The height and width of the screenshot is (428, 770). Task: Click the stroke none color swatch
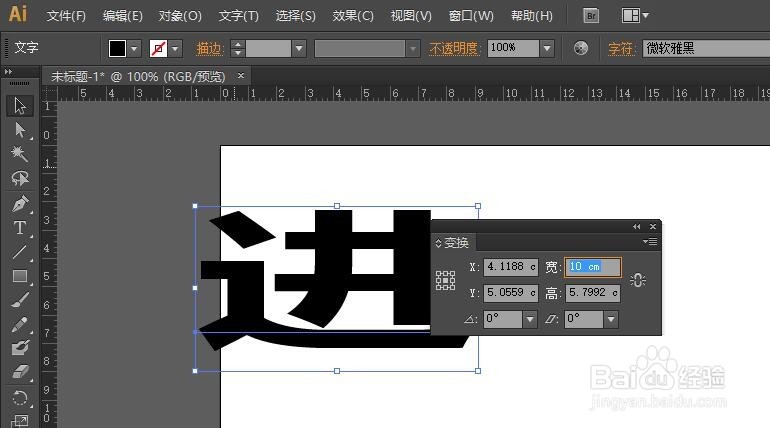click(158, 49)
